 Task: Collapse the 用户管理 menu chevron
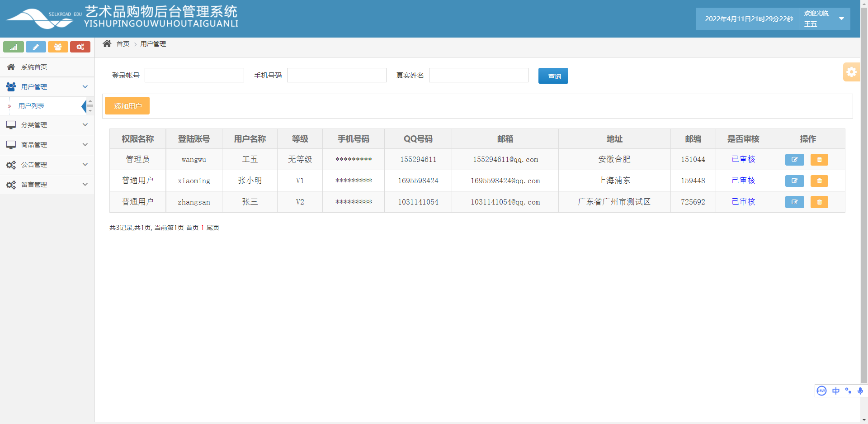coord(85,86)
